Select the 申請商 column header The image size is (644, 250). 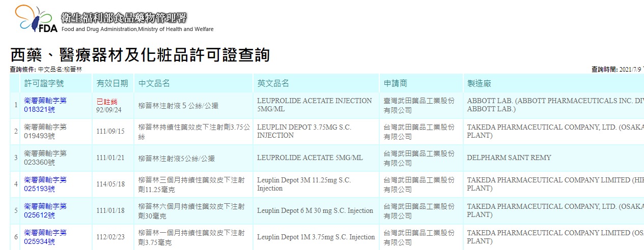click(x=396, y=83)
